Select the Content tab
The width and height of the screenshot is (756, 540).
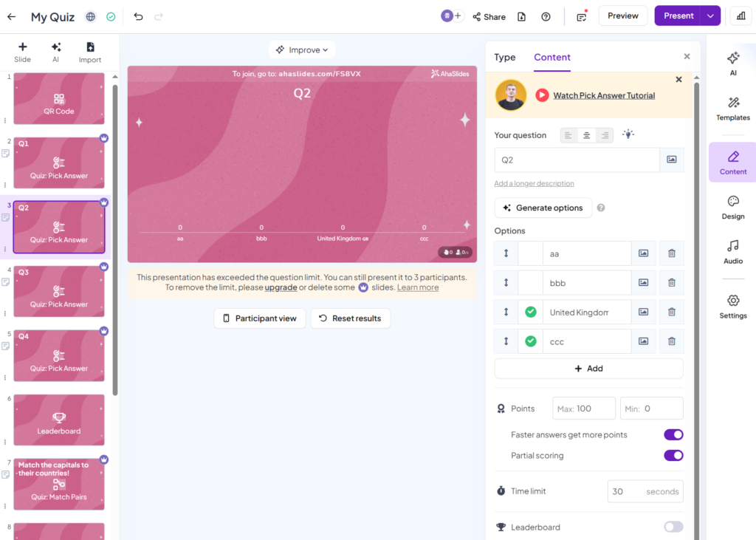pos(552,58)
